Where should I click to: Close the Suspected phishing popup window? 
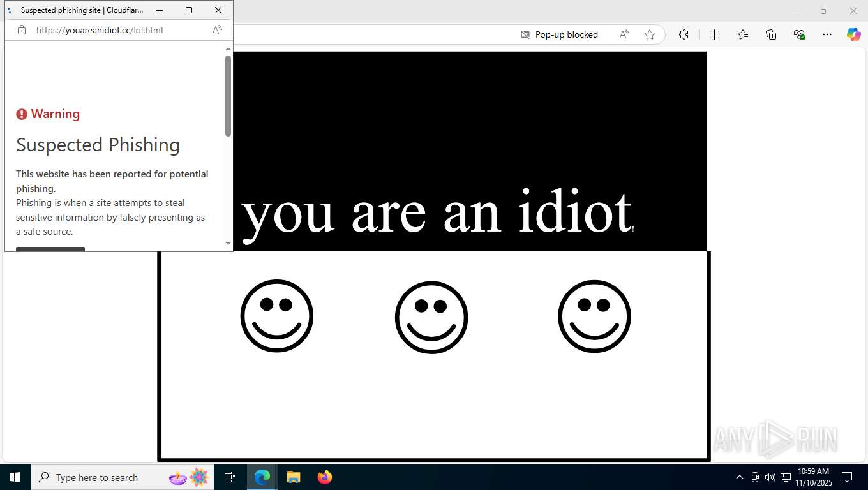pos(218,10)
